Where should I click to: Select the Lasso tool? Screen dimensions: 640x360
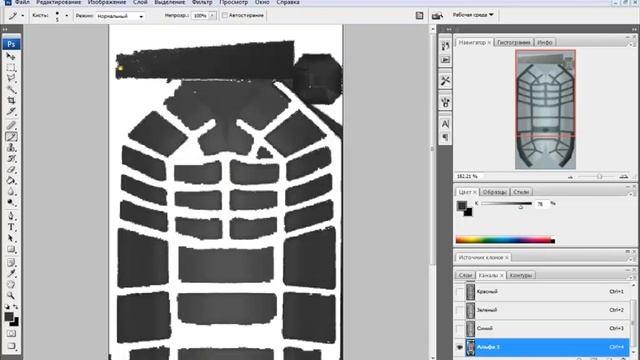click(x=11, y=78)
